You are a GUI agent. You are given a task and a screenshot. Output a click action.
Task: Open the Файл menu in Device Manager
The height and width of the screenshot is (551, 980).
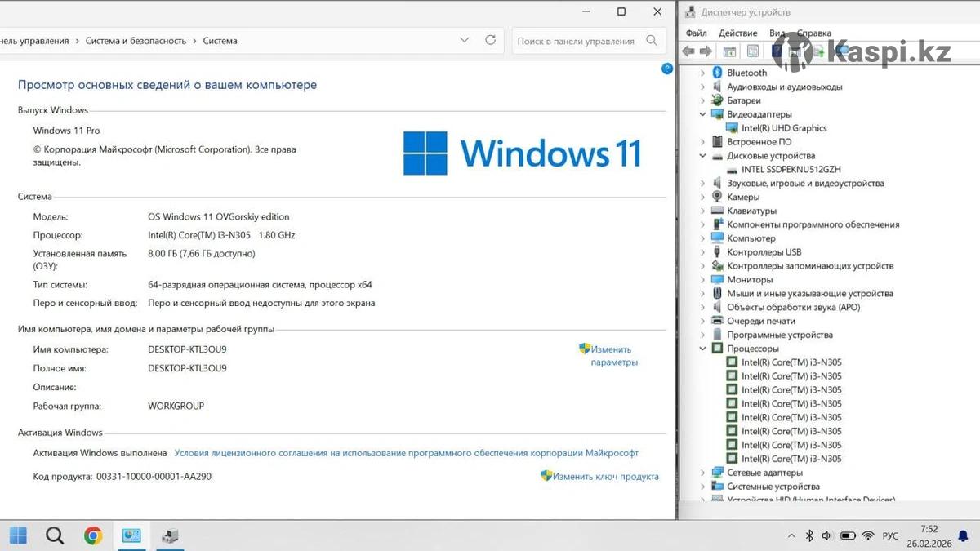click(x=696, y=33)
